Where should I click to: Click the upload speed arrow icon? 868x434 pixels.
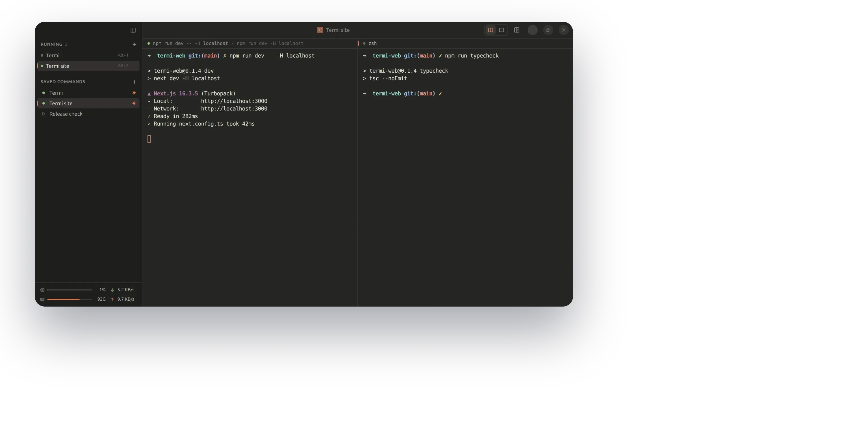click(112, 300)
